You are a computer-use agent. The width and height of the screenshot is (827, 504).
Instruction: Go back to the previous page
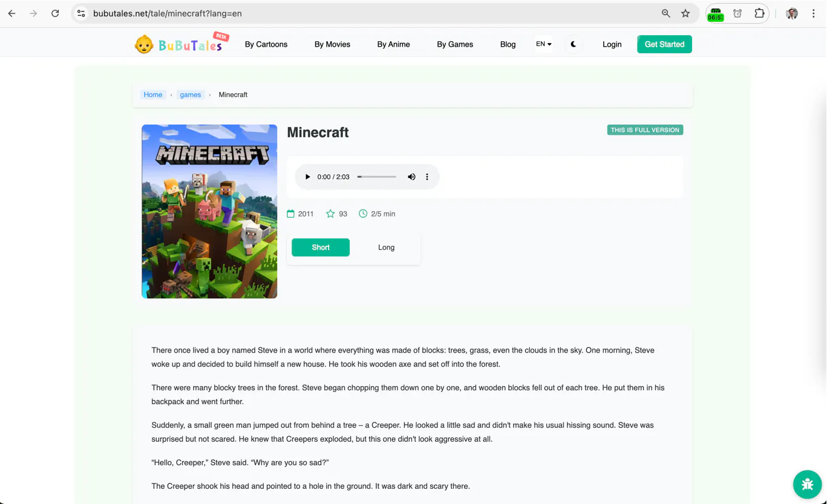point(12,13)
